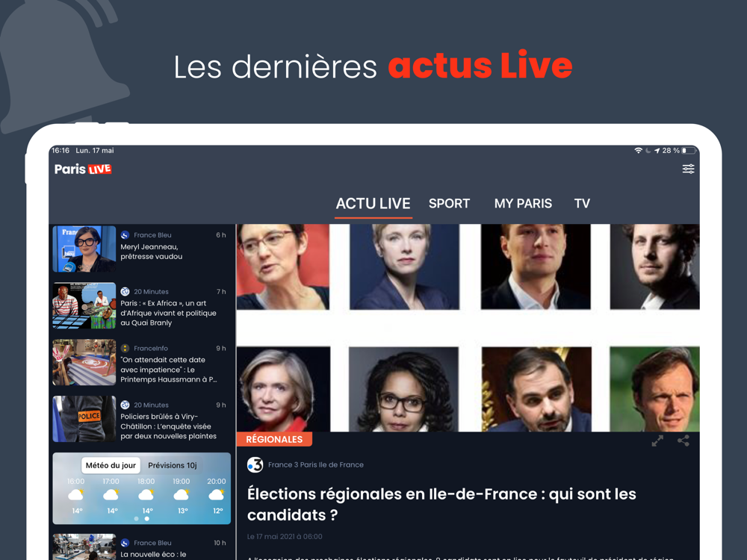Share the Élections régionales article
Screen dimensions: 747x560
click(x=684, y=441)
